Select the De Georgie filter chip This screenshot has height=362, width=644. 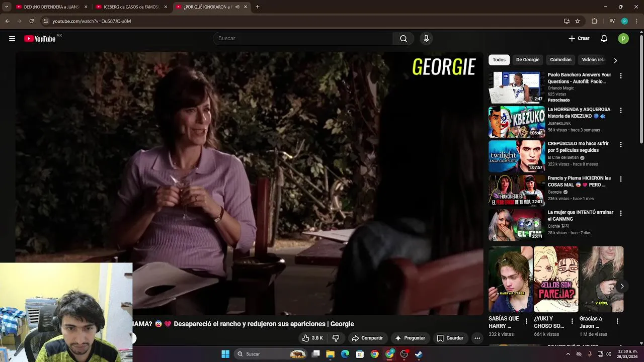527,60
